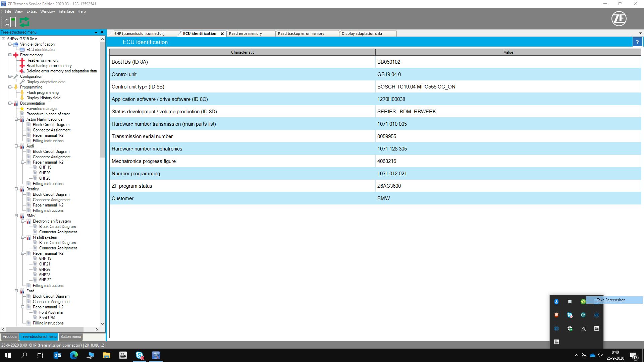The width and height of the screenshot is (644, 362).
Task: Click the ZF logo in the header
Action: tap(619, 19)
